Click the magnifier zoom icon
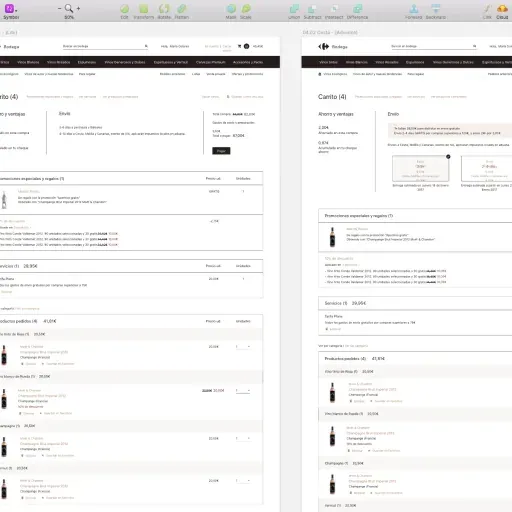 pos(69,8)
